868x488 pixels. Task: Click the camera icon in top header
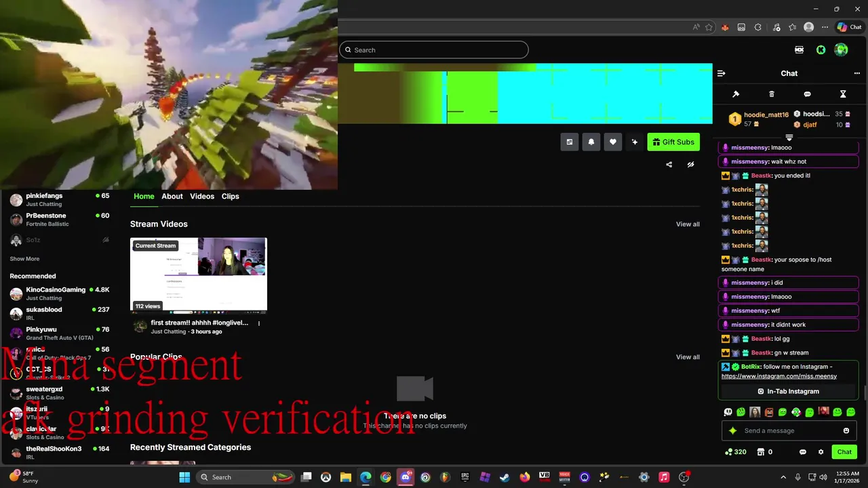(800, 49)
